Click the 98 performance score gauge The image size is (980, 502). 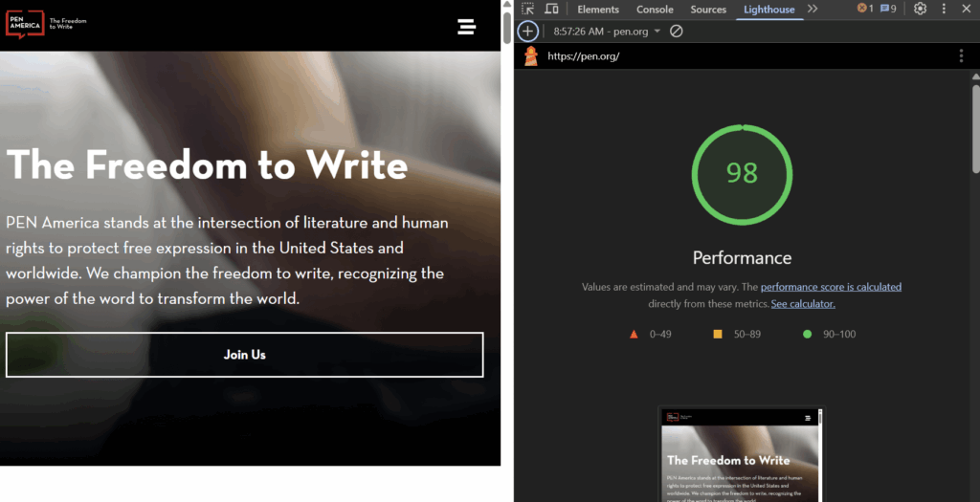tap(742, 174)
